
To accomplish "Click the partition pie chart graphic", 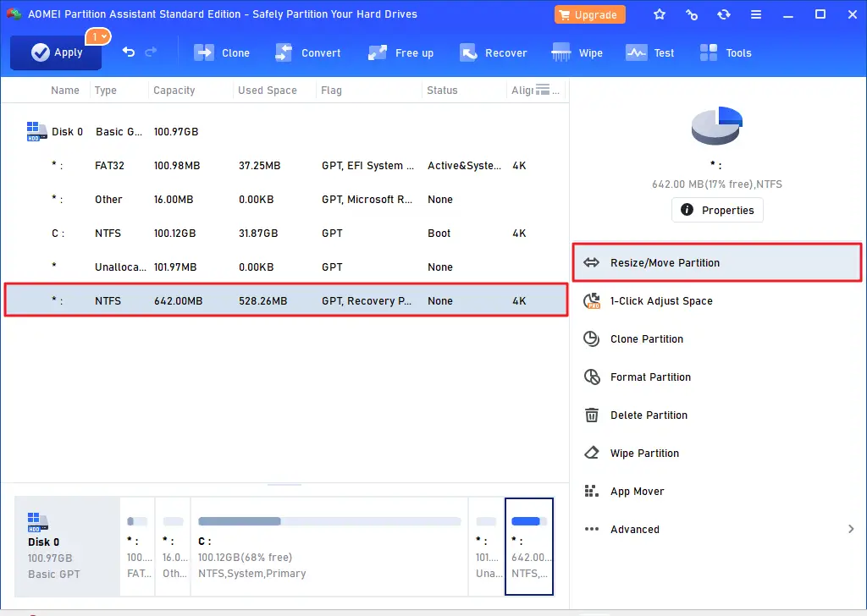I will [716, 126].
